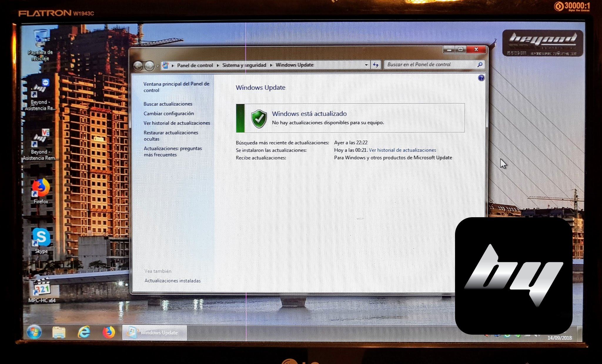
Task: Open the Papelera de reciclaje icon
Action: click(41, 39)
